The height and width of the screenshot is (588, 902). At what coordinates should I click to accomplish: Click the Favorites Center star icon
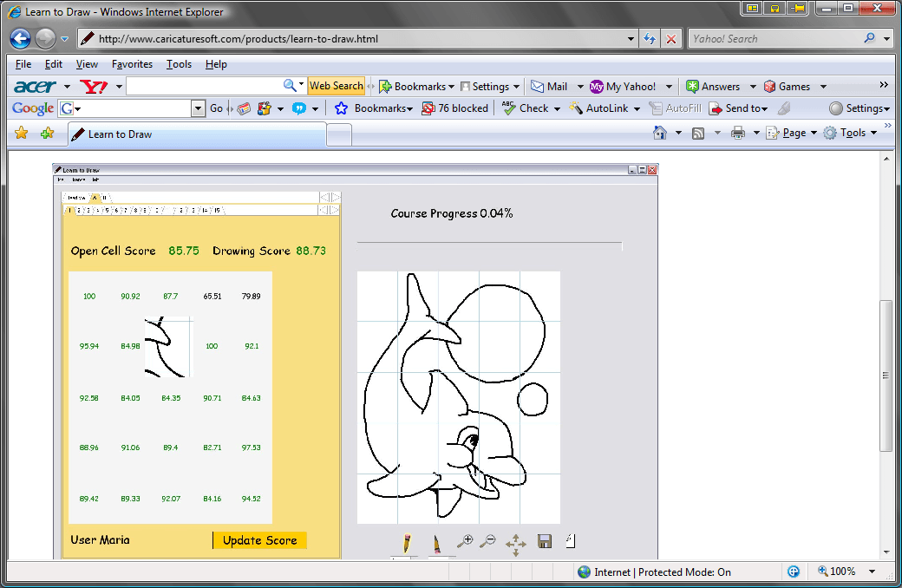point(22,134)
